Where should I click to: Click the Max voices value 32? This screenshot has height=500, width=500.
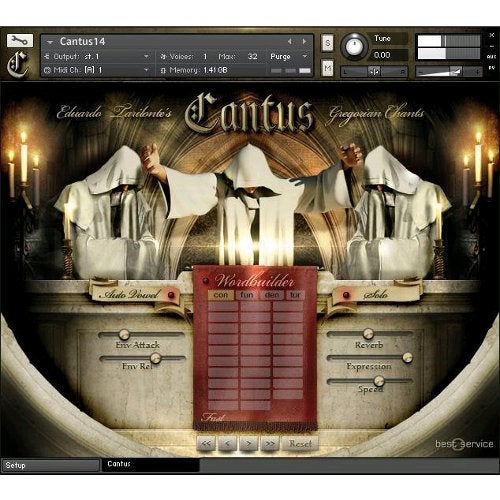pyautogui.click(x=252, y=56)
